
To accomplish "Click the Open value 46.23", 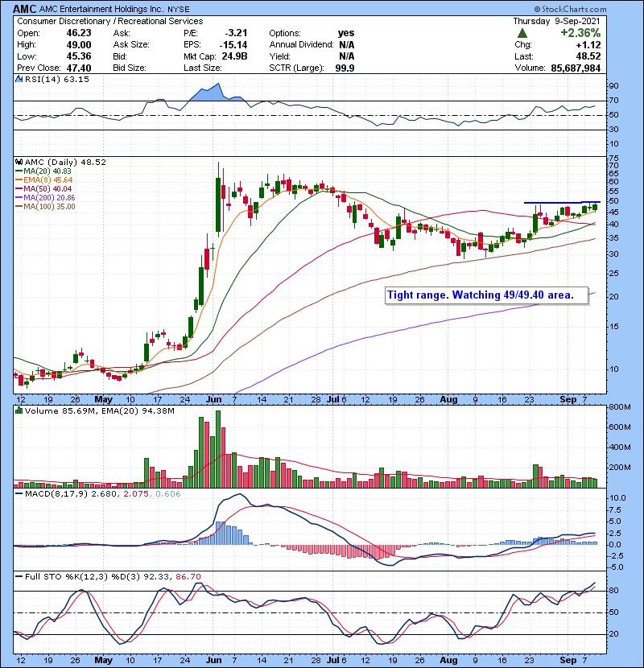I will tap(79, 33).
